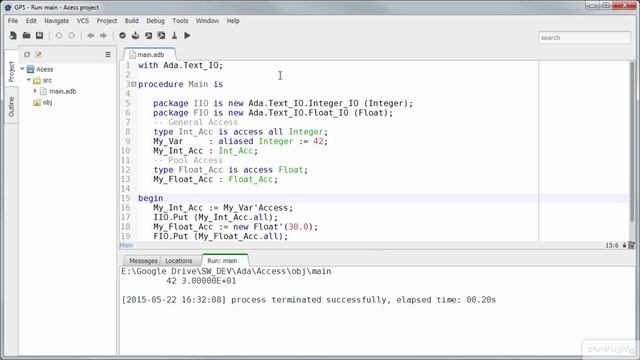Check syntax with the checkmark icon
This screenshot has height=360, width=640.
pos(122,36)
